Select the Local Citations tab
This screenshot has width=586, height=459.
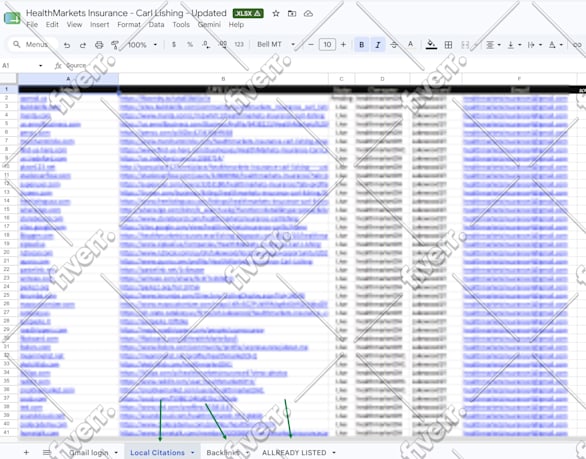click(157, 453)
